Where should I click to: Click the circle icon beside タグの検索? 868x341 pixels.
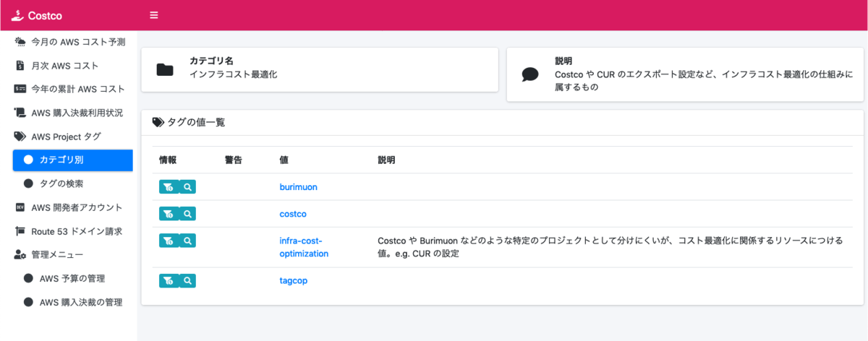pos(29,184)
